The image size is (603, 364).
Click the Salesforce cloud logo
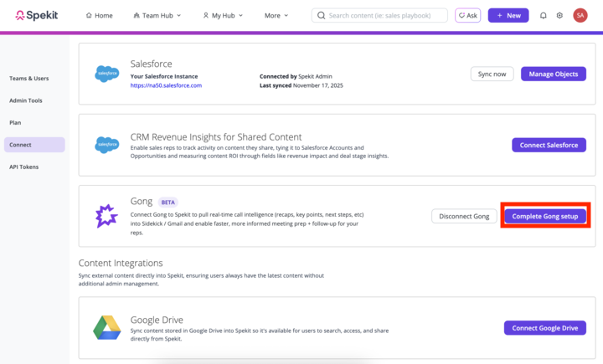[107, 74]
